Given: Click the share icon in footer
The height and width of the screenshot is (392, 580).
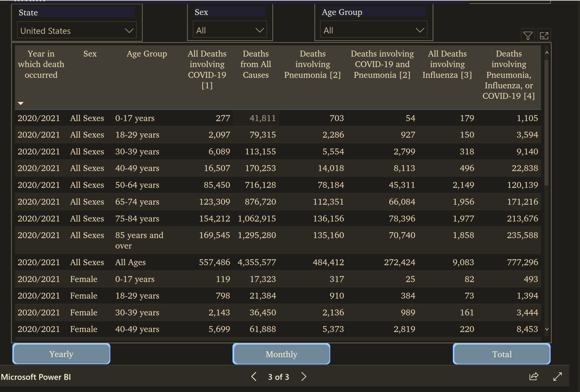Looking at the screenshot, I should (x=534, y=377).
